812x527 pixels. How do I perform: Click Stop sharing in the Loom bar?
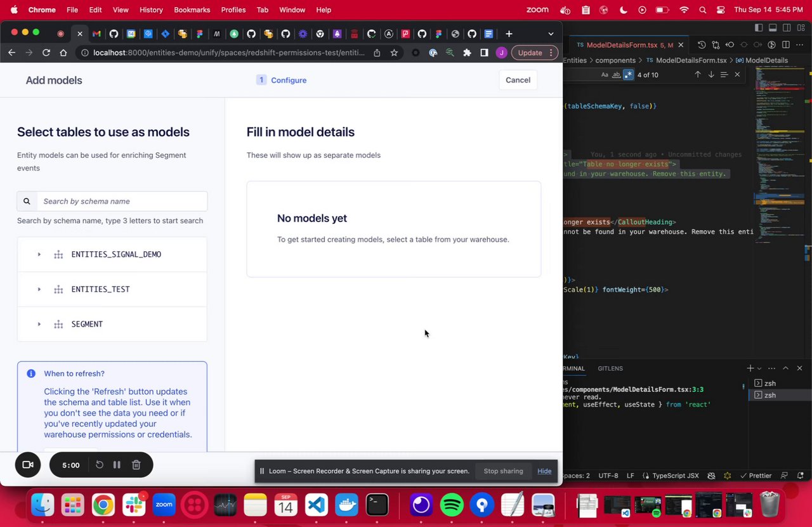(x=503, y=471)
